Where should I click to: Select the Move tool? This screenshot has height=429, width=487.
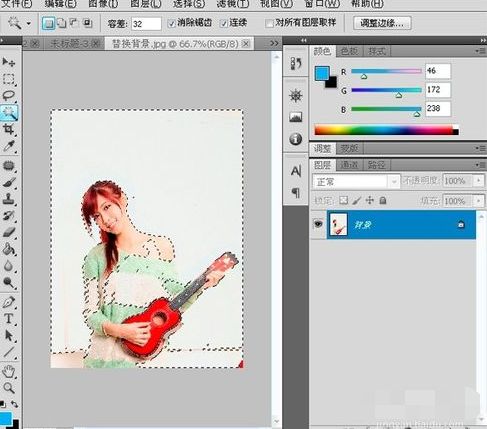[x=8, y=62]
